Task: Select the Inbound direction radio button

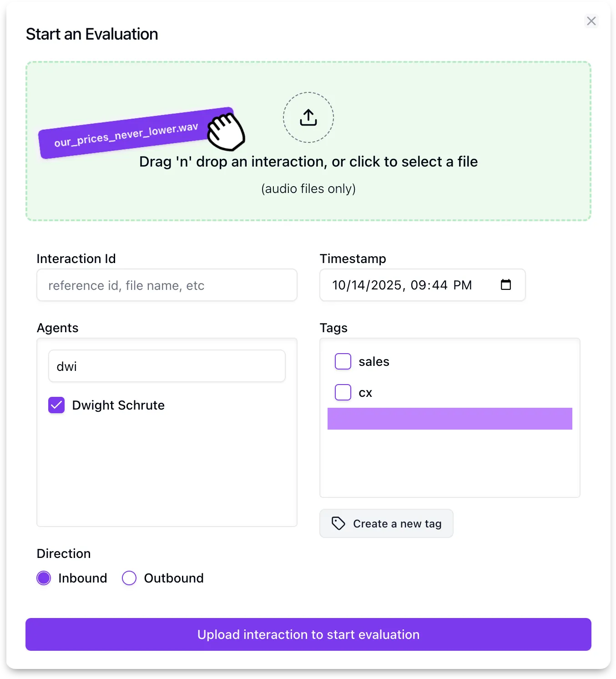Action: (44, 578)
